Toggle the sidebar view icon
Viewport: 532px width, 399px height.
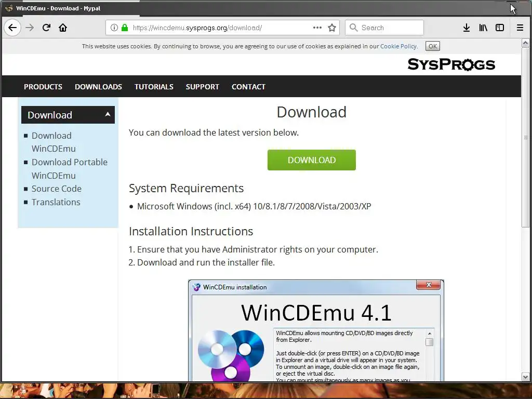(x=500, y=28)
